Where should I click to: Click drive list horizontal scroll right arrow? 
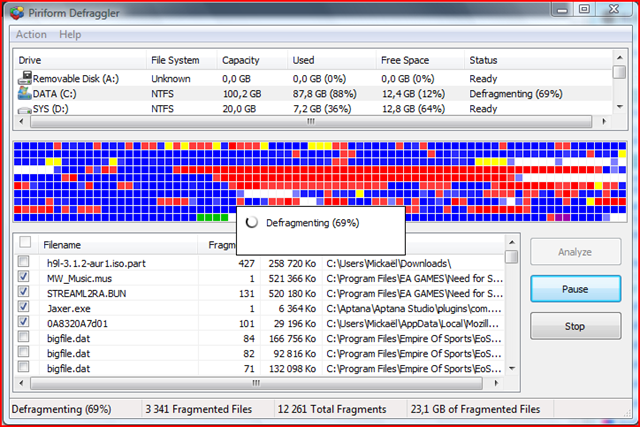(604, 121)
